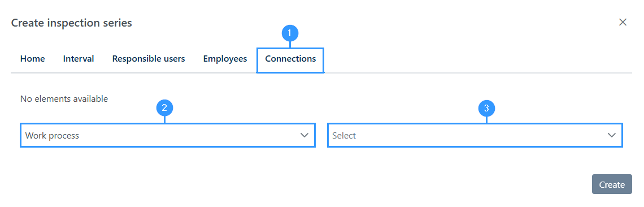
Task: Click the Create button
Action: click(x=612, y=184)
